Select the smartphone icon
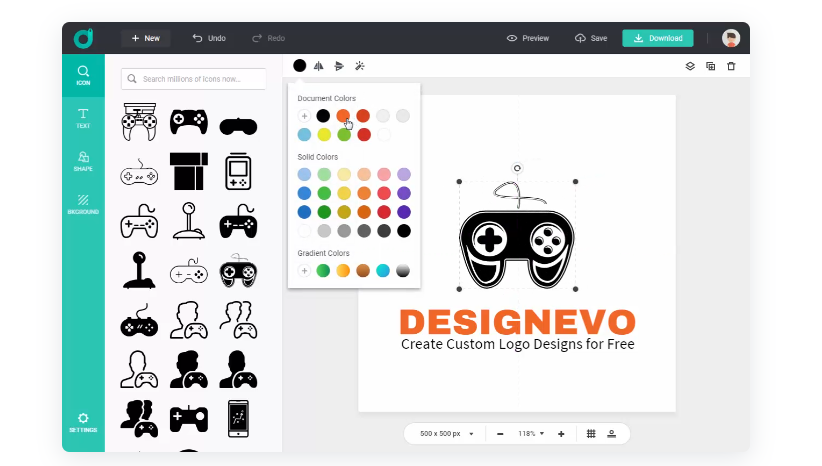 click(239, 419)
